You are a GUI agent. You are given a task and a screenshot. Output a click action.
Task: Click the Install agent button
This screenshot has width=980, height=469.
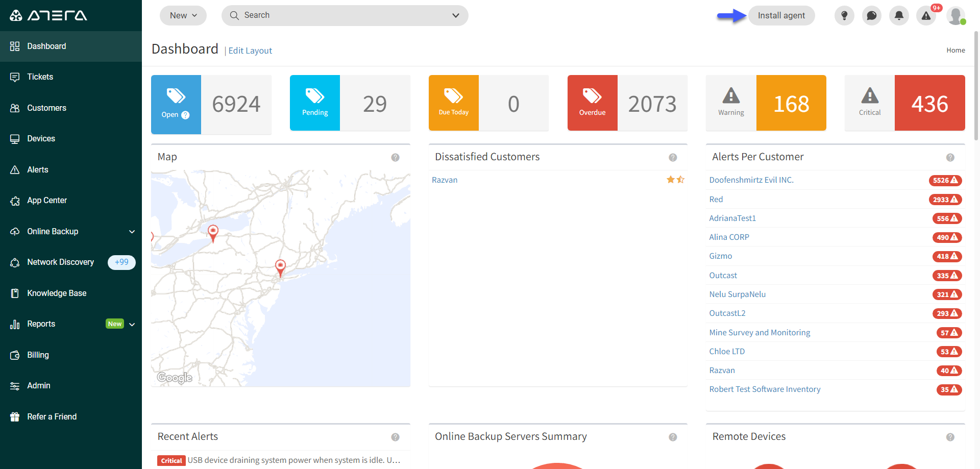pos(781,16)
